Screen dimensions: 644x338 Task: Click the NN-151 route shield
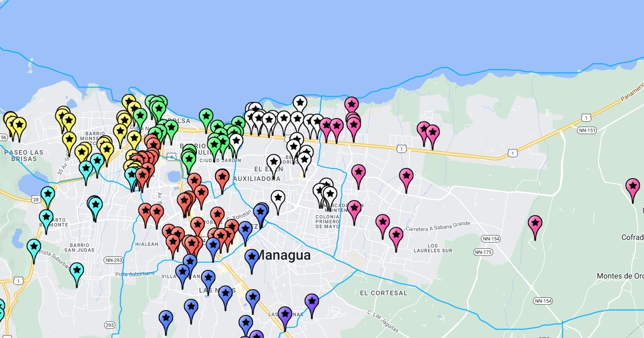(586, 130)
